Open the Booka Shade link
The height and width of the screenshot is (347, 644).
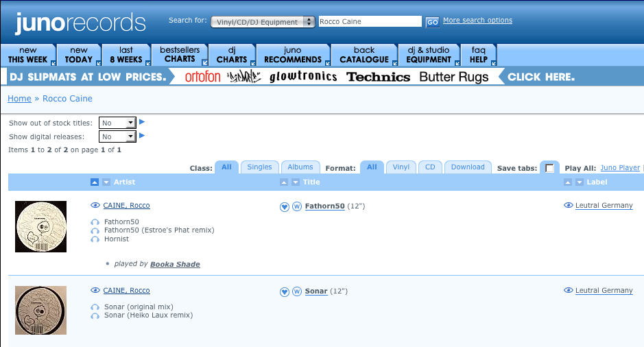[175, 264]
